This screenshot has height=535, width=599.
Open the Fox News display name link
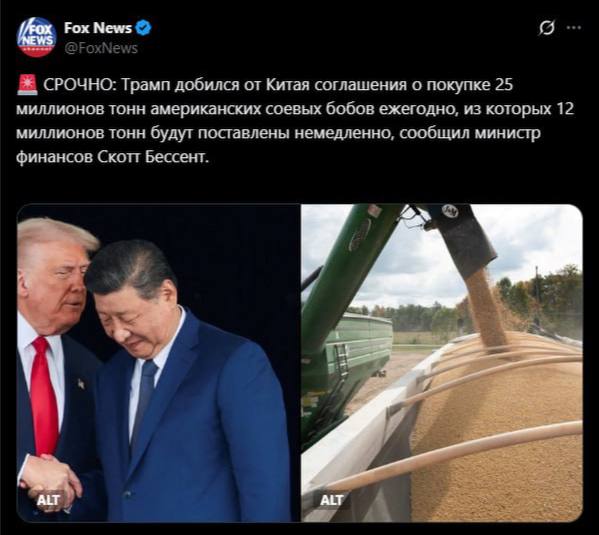(x=98, y=28)
